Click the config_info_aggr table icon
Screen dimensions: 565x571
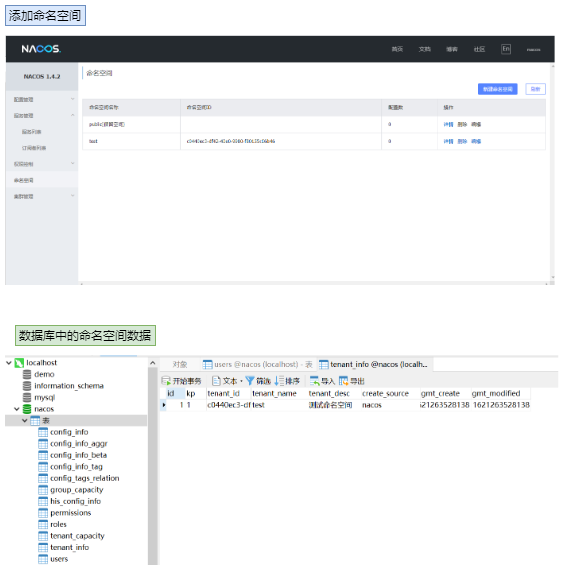(x=43, y=444)
